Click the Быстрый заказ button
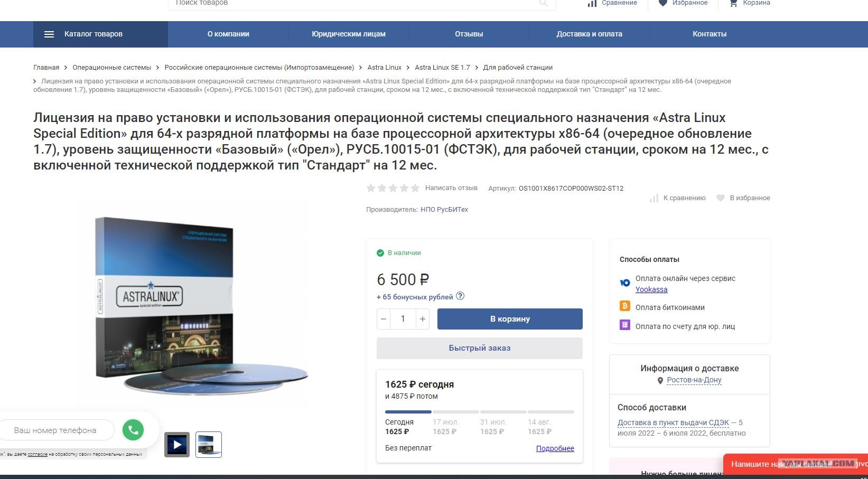Screen dimensions: 868x479 [x=480, y=348]
